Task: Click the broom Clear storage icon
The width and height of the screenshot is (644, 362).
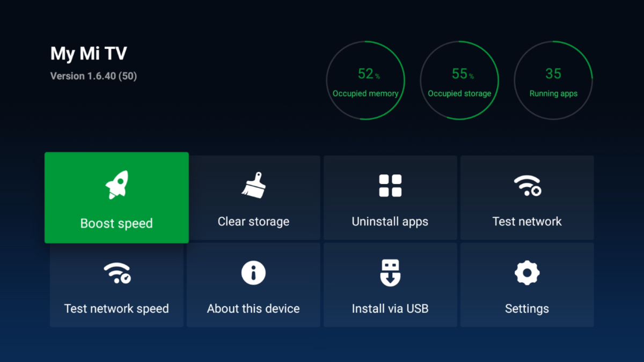Action: point(253,184)
